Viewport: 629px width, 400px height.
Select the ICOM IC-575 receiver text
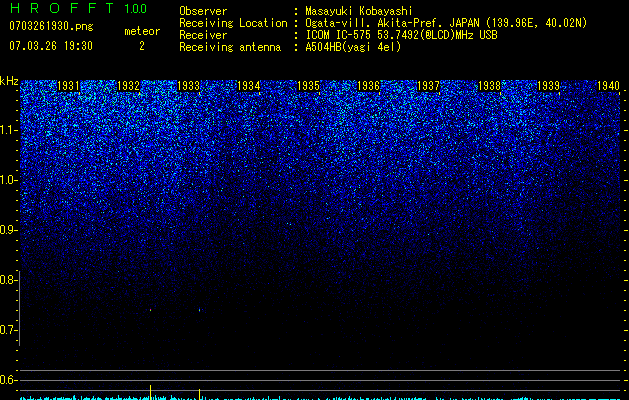(x=402, y=35)
